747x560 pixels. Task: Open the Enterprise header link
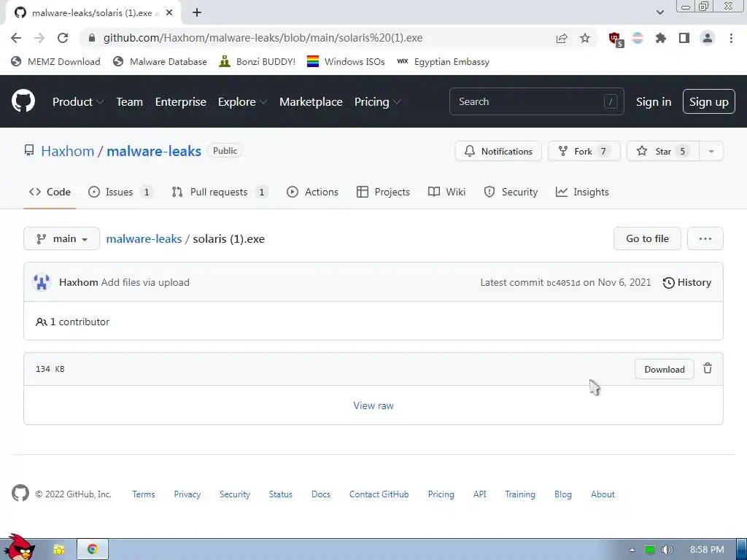coord(181,102)
